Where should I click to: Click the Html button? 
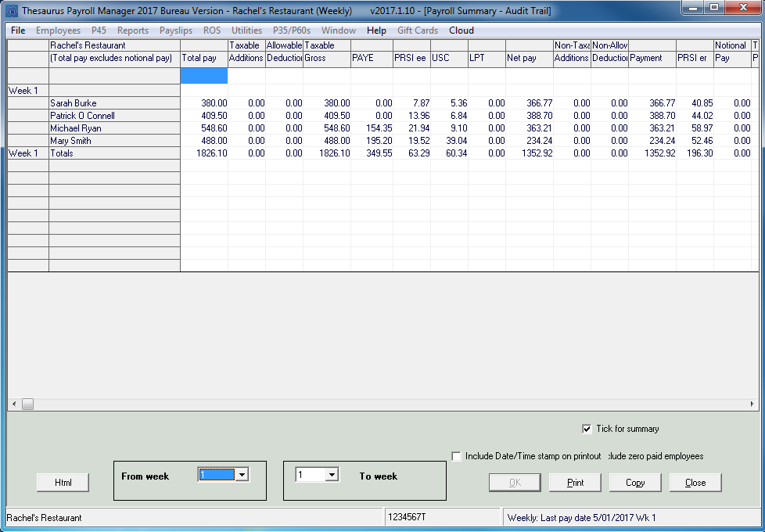coord(63,483)
